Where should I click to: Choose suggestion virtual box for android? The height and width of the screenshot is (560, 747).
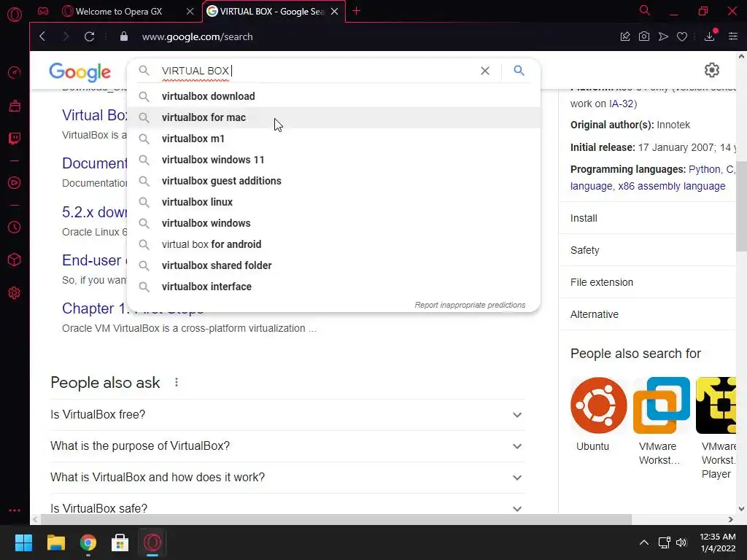coord(333,244)
